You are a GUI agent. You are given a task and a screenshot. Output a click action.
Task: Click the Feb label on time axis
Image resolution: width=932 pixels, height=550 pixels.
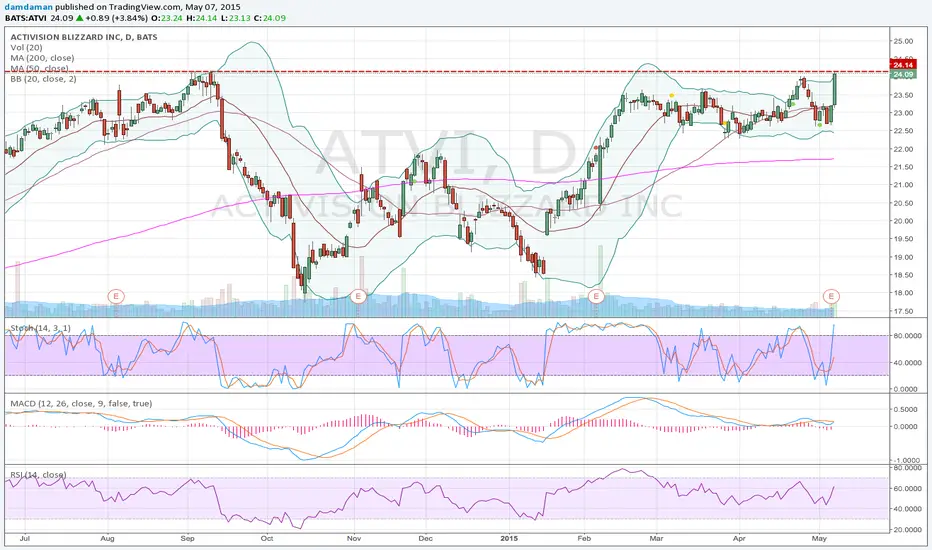[x=584, y=539]
